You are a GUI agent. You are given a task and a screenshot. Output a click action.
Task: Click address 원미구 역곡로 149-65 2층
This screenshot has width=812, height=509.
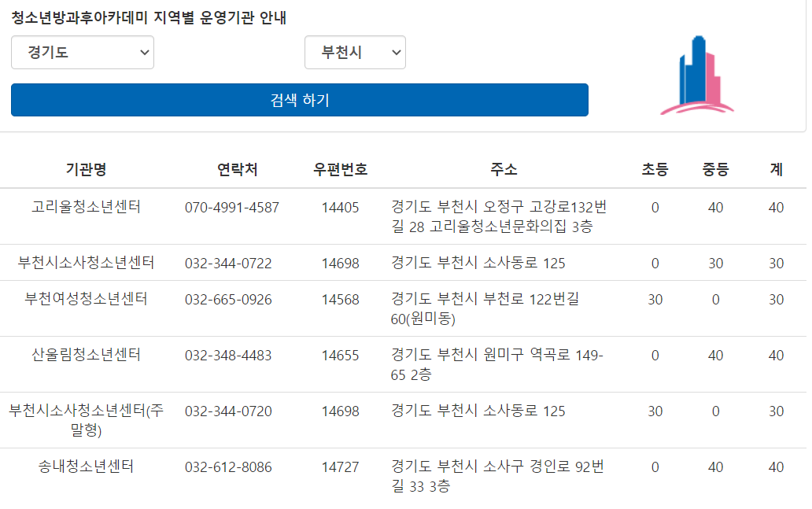tap(497, 364)
